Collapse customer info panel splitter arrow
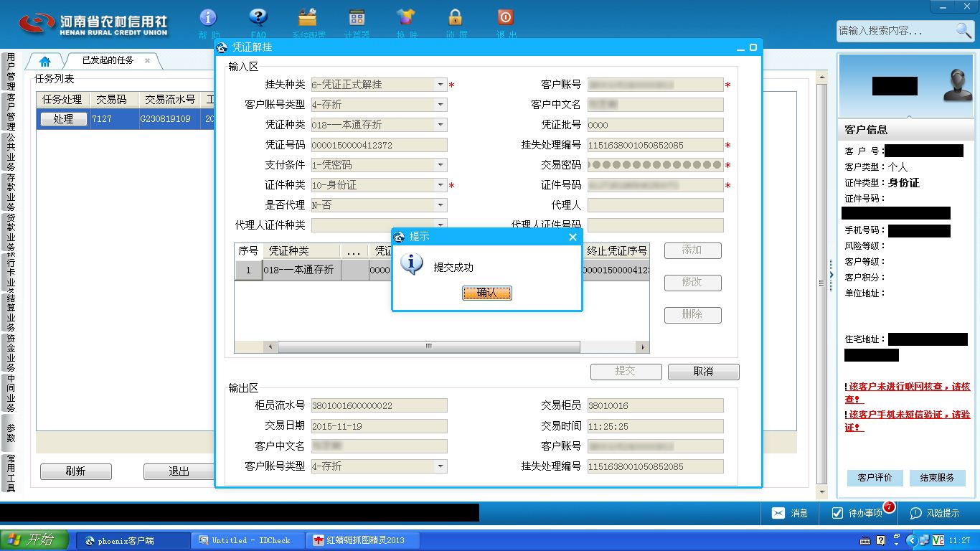The height and width of the screenshot is (551, 980). [832, 275]
